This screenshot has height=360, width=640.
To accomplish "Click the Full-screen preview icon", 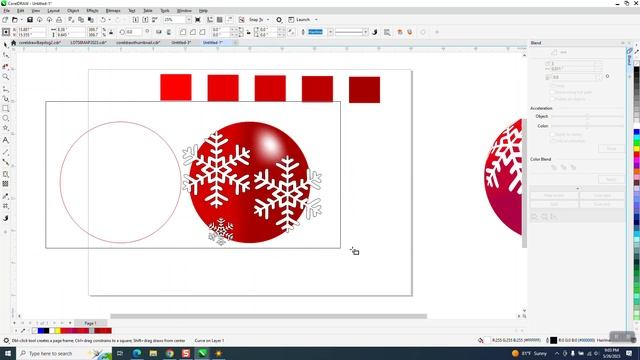I will 198,20.
